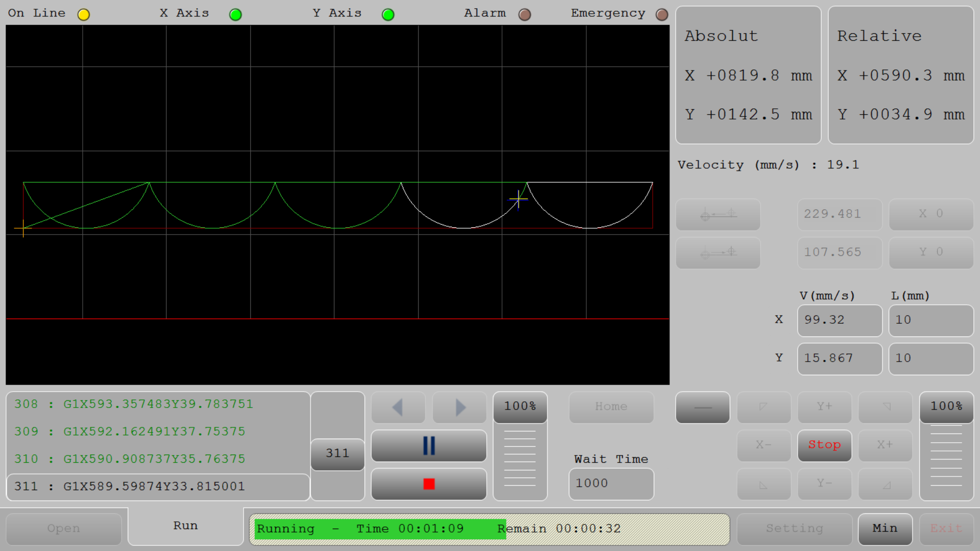The height and width of the screenshot is (551, 980).
Task: Open the Setting panel
Action: coord(794,528)
